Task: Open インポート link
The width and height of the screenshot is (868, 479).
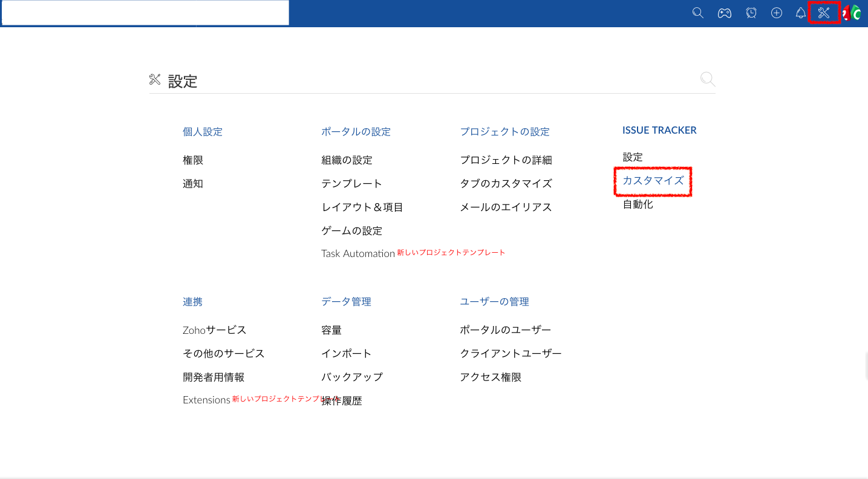Action: point(347,354)
